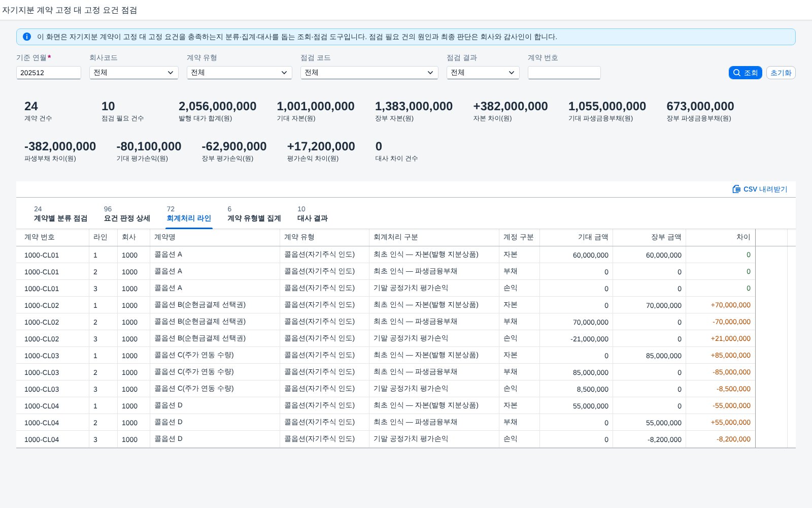Viewport: 812px width, 508px height.
Task: Expand the 계약 유형 dropdown
Action: coord(240,73)
